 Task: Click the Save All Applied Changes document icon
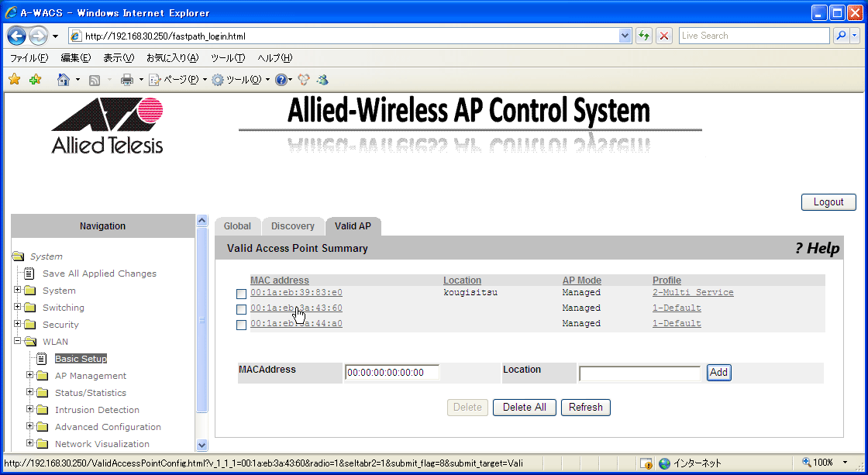point(29,273)
